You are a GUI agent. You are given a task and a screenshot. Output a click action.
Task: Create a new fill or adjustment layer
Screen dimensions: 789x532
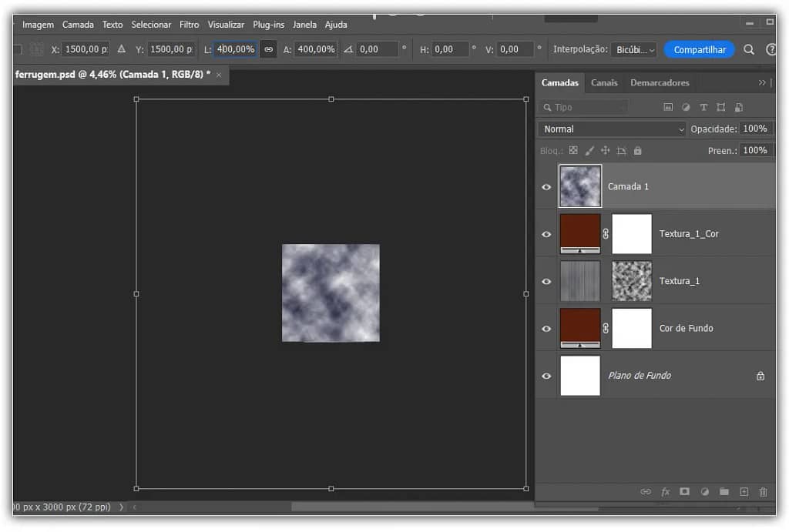(x=704, y=491)
